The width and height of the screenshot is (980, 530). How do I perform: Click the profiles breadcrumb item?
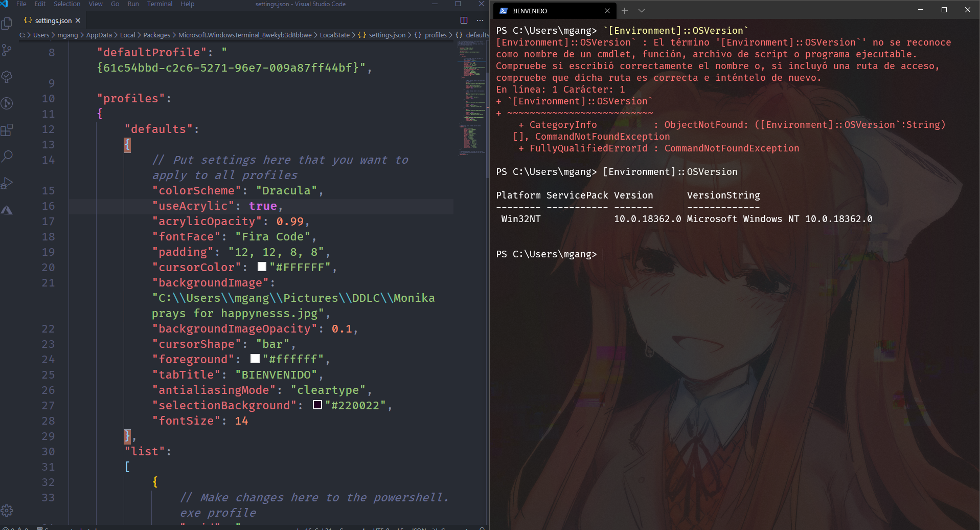[435, 35]
